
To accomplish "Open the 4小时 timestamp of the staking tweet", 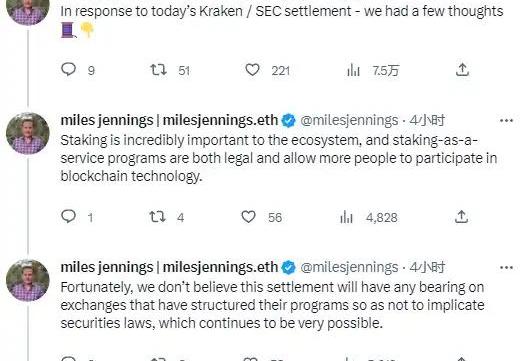I will click(x=427, y=120).
